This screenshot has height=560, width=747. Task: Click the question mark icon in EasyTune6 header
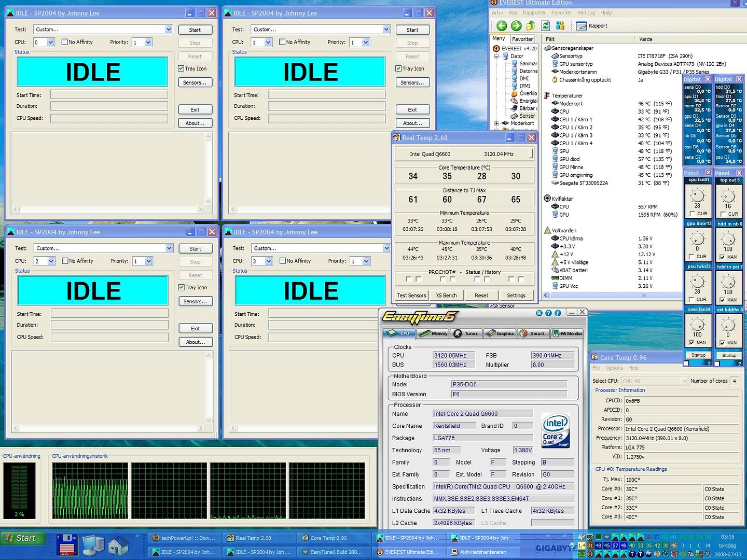coord(548,313)
